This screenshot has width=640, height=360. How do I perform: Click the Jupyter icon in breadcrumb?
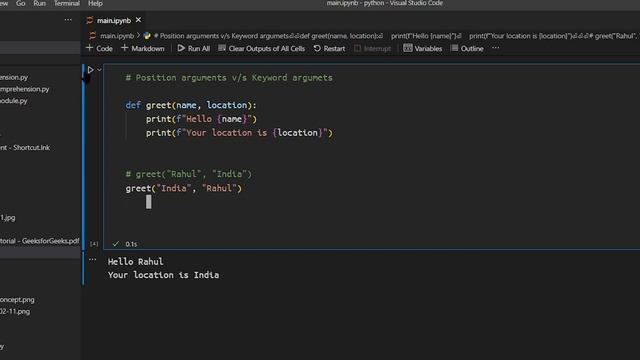click(93, 36)
